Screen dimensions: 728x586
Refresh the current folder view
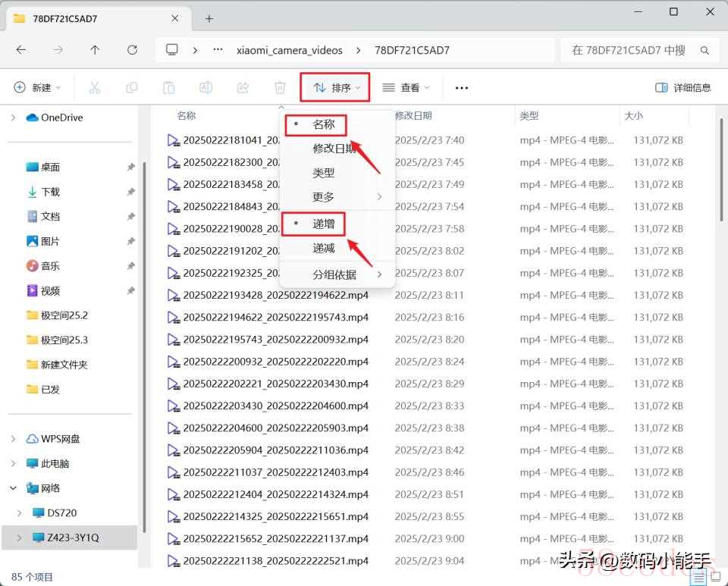coord(133,50)
